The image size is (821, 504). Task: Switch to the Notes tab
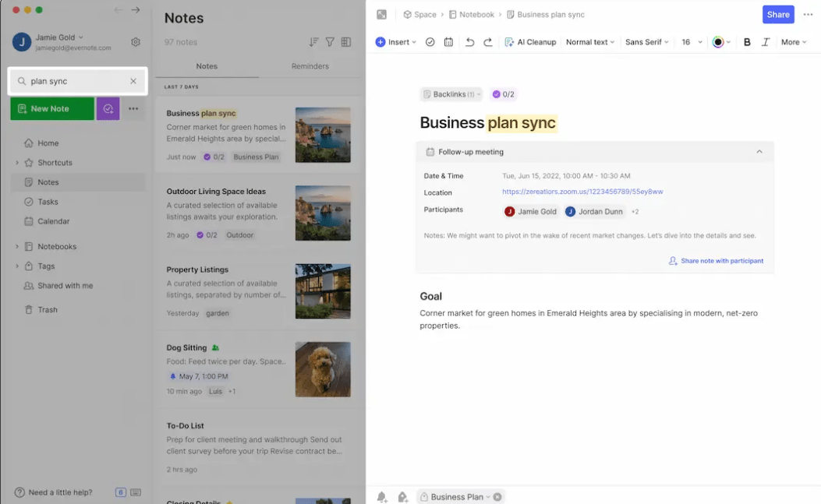tap(207, 66)
